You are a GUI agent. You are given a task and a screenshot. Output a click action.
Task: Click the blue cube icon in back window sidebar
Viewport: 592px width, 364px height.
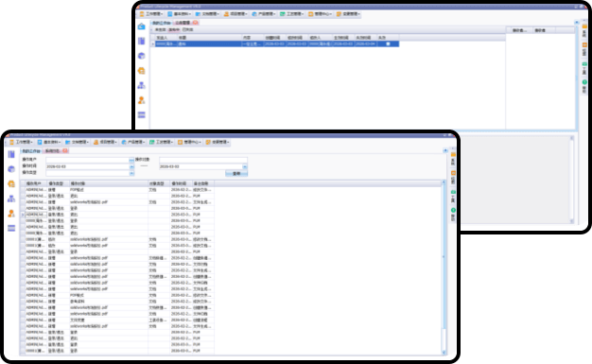tap(142, 56)
